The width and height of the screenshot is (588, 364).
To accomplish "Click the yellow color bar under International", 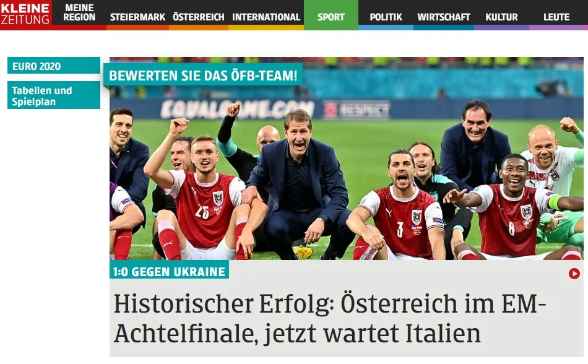I will [x=266, y=27].
